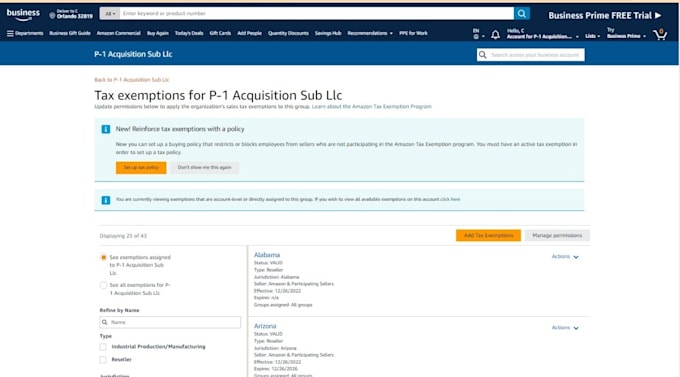The height and width of the screenshot is (377, 680).
Task: Click the P-1 Acquisition Sub Llc header title
Action: click(x=133, y=54)
